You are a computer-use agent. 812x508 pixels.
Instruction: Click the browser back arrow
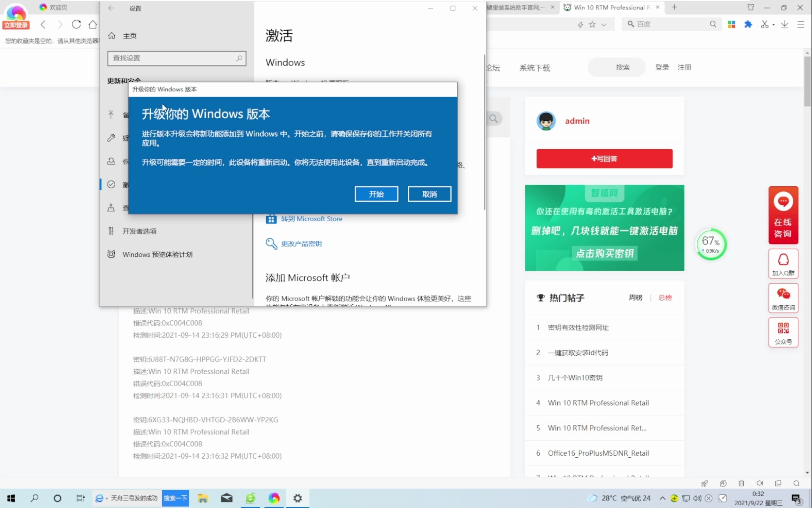43,24
